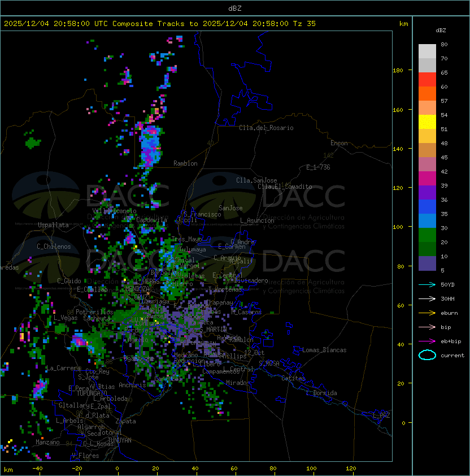Viewport: 470px width, 476px height.
Task: Click the yellow eburn arrow in legend
Action: (427, 313)
